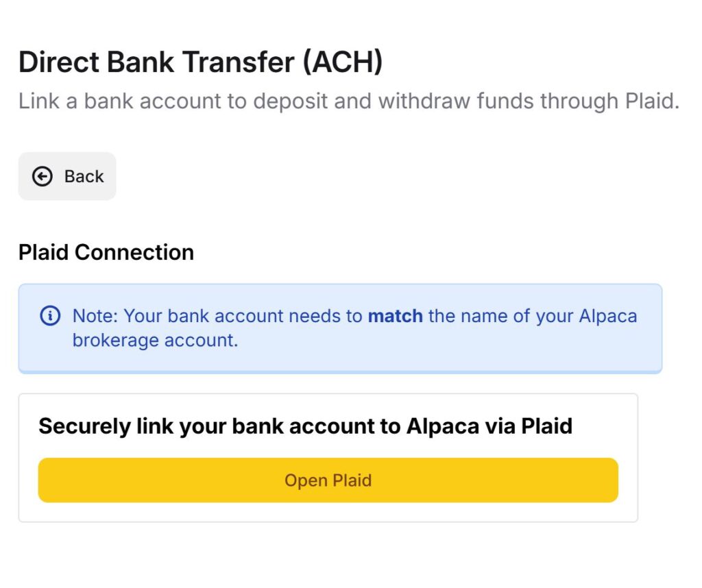This screenshot has height=588, width=702.
Task: Click 'brokerage account.' line in the note
Action: (156, 340)
